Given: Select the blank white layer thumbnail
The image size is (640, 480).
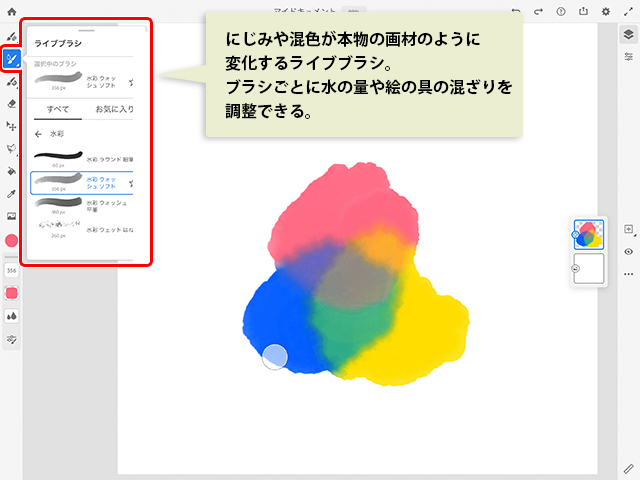Looking at the screenshot, I should [589, 268].
